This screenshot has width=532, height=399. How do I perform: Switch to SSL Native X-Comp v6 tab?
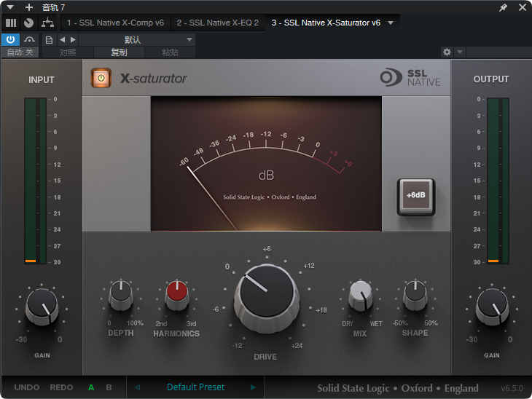115,23
